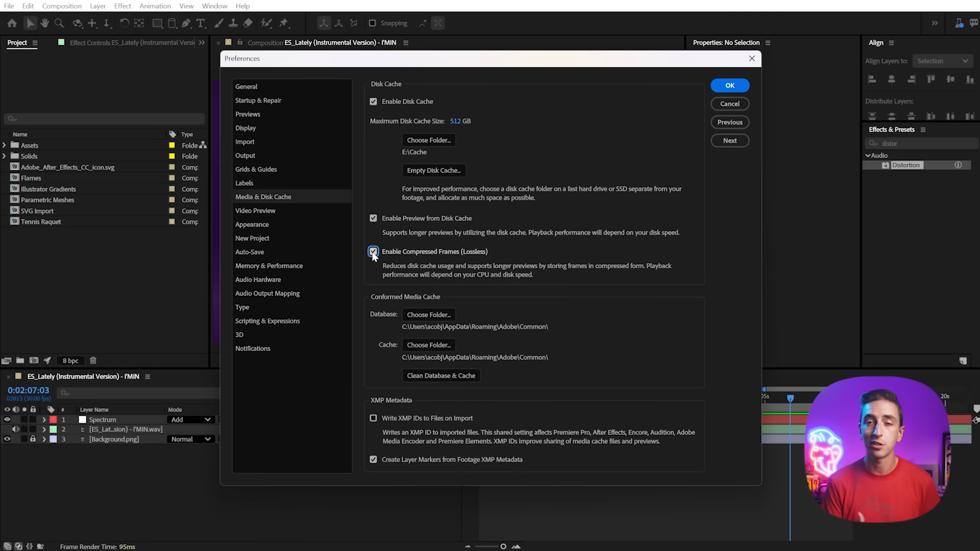Hide the Spectrum layer via eye icon
Screen dimensions: 980x551
(7, 420)
